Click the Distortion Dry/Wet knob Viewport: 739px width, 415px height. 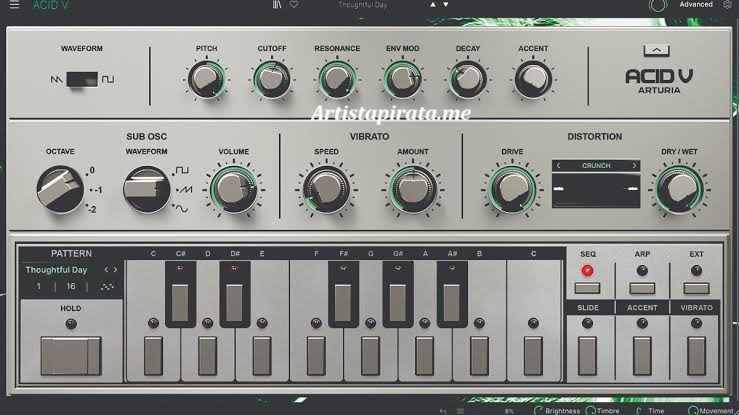click(679, 189)
